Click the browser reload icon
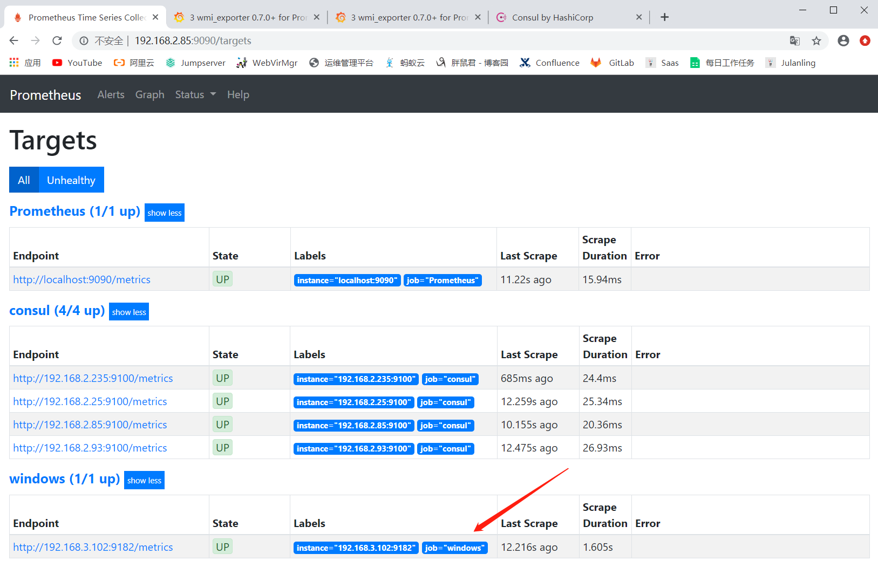 [x=57, y=40]
